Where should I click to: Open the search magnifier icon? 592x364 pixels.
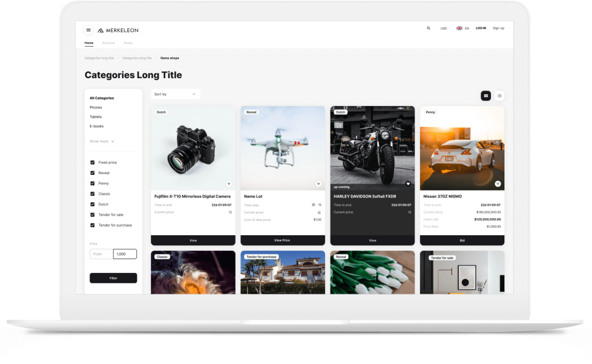[x=429, y=28]
